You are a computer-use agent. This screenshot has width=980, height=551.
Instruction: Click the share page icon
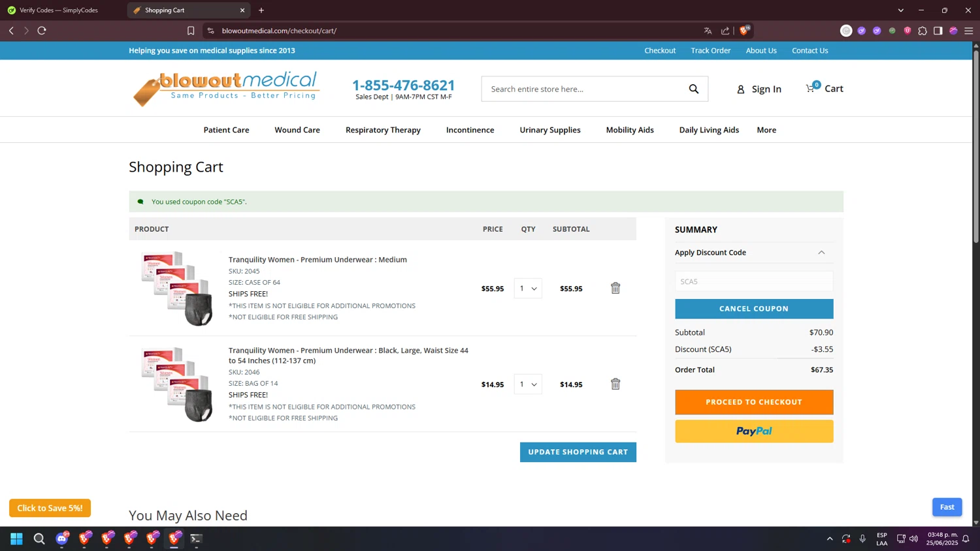[x=725, y=31]
